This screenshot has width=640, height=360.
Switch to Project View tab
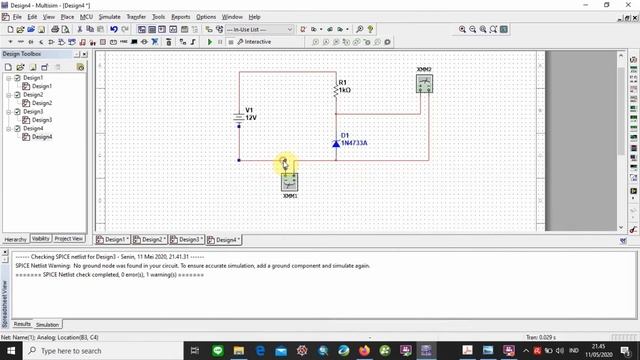pos(69,239)
